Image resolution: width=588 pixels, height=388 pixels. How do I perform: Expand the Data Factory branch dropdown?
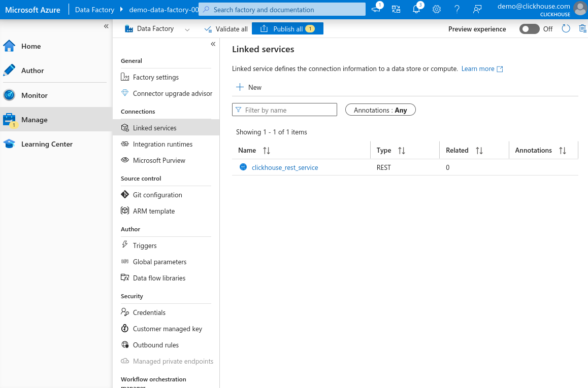(x=187, y=29)
